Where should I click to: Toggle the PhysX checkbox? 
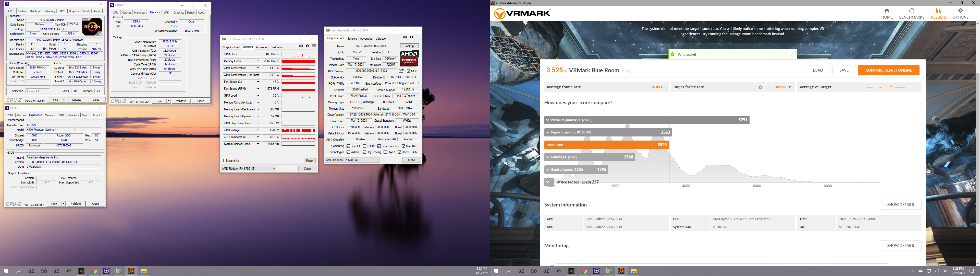tap(385, 152)
